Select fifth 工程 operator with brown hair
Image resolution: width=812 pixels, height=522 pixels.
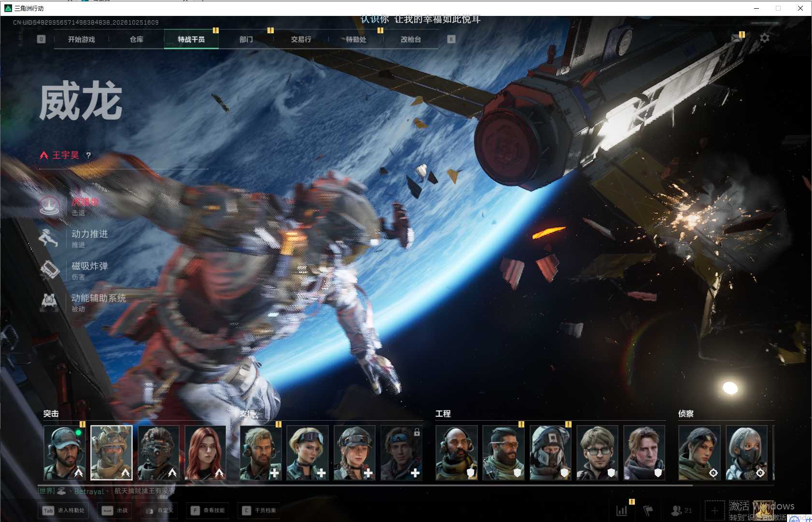644,453
